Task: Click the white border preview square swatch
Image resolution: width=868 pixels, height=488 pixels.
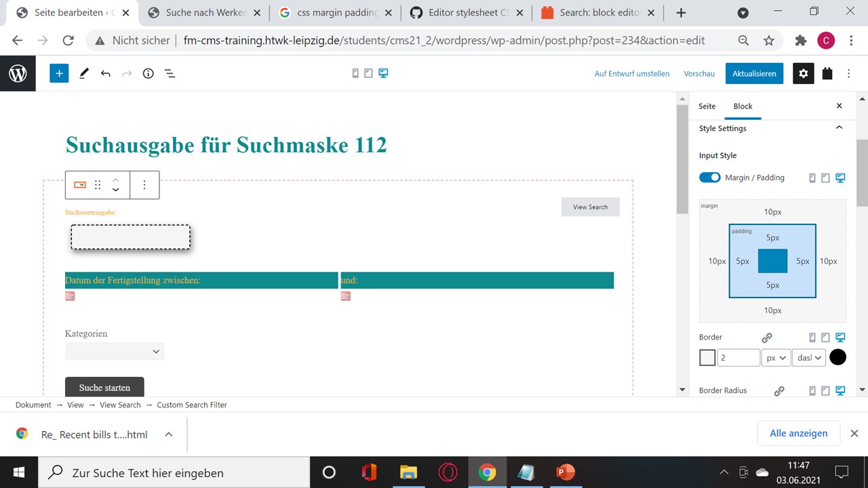Action: 707,357
